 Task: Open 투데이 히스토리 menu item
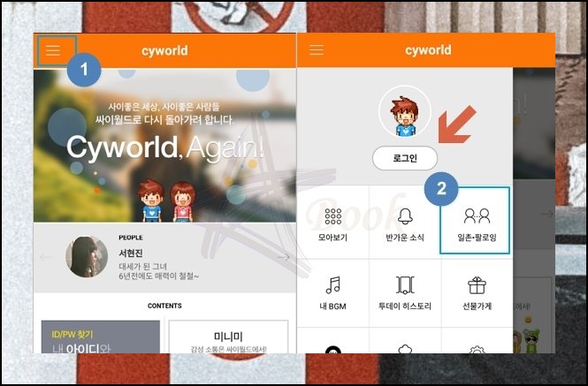(405, 293)
